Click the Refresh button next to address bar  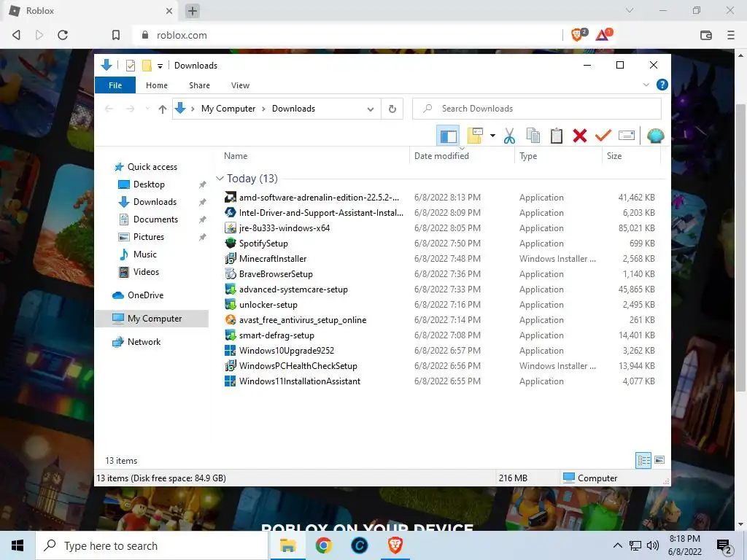click(392, 109)
